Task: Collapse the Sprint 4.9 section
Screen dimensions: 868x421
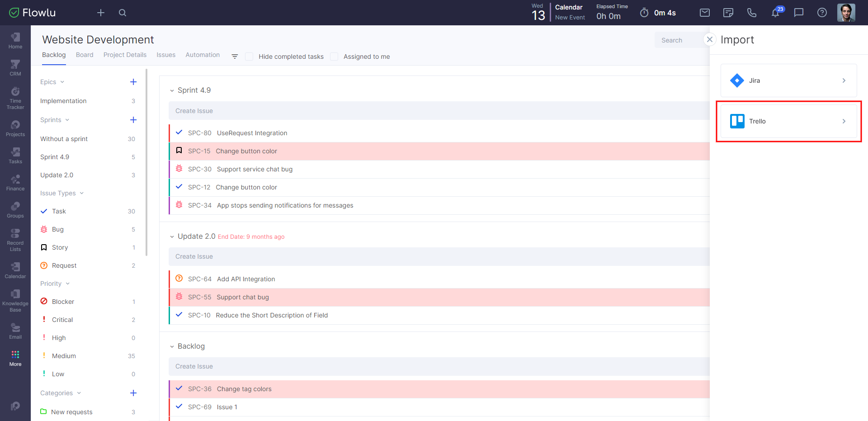Action: pyautogui.click(x=172, y=90)
